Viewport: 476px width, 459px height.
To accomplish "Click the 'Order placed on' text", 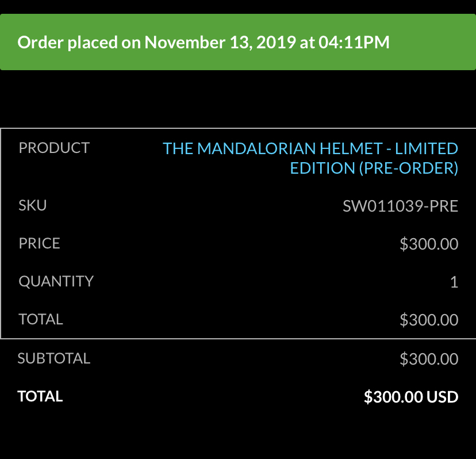I will click(x=79, y=42).
